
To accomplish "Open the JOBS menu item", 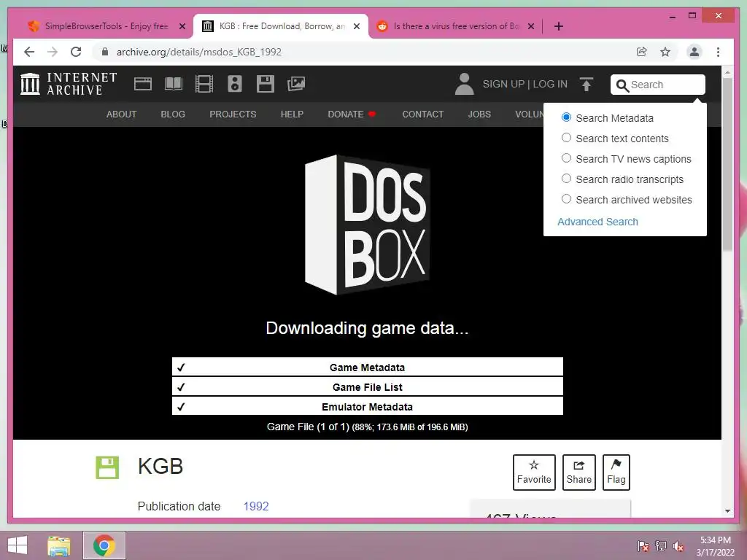I will click(x=479, y=114).
